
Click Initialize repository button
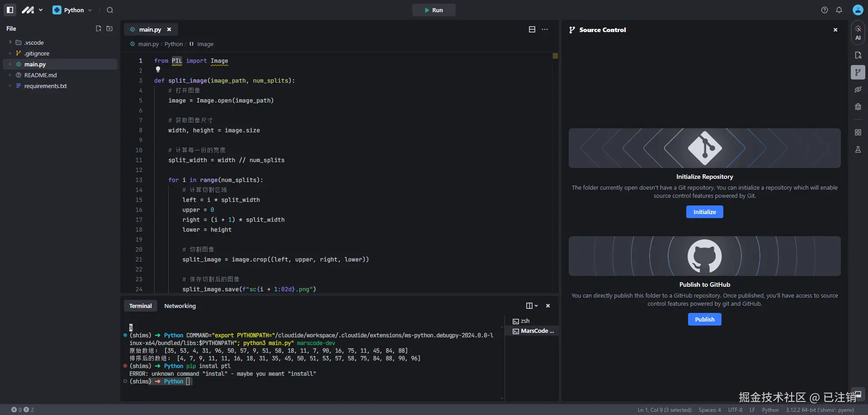(x=704, y=212)
